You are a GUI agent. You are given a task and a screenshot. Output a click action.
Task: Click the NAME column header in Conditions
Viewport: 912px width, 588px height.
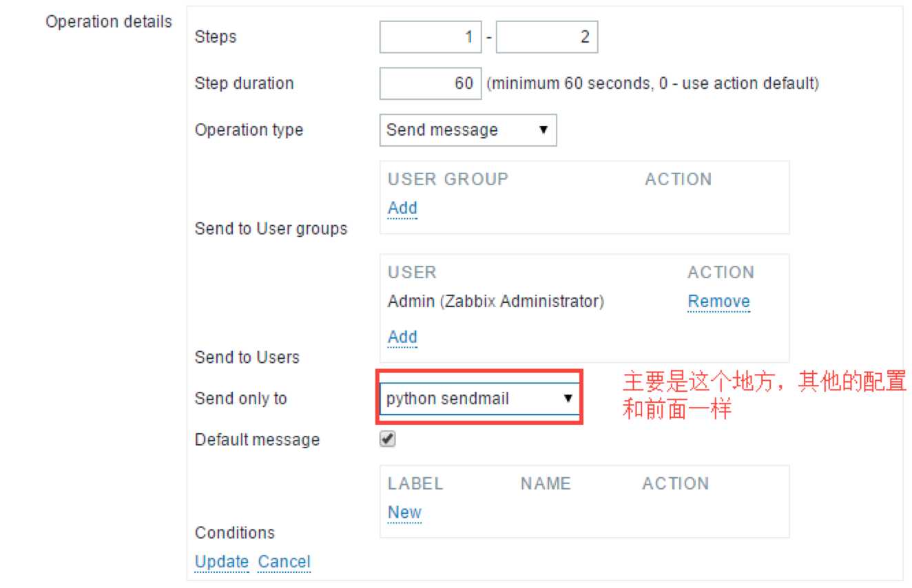click(x=546, y=484)
